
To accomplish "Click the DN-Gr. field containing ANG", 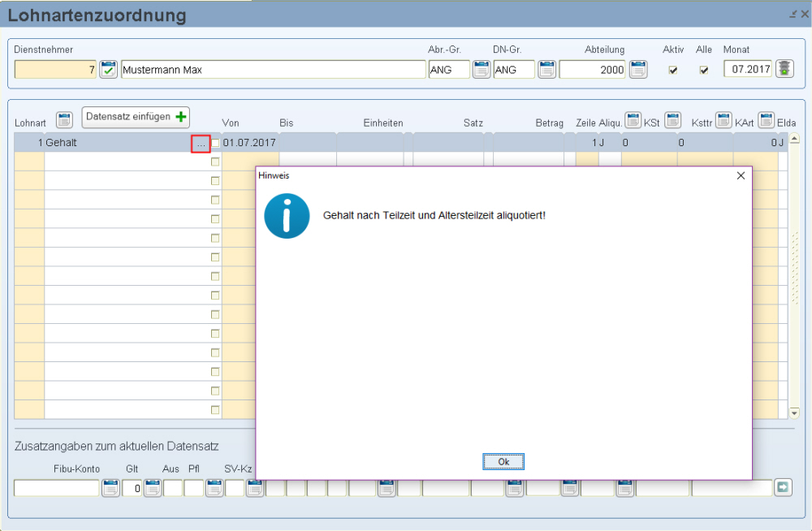I will pyautogui.click(x=514, y=69).
